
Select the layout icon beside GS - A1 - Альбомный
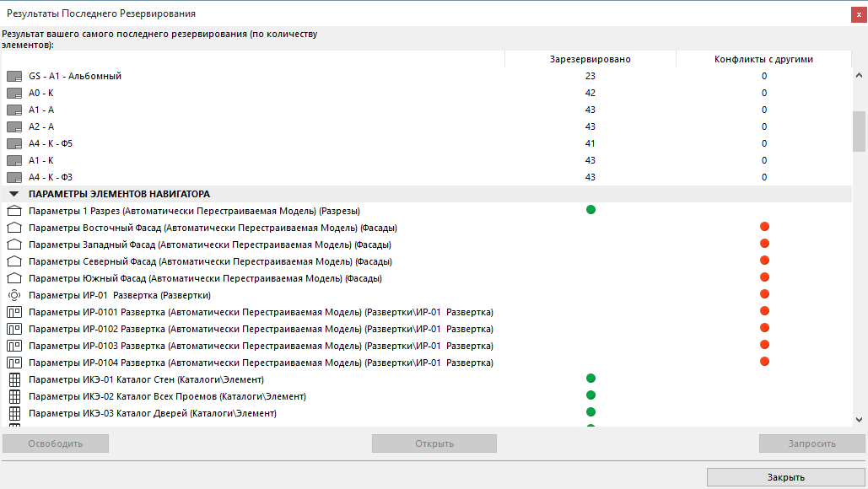pyautogui.click(x=13, y=76)
